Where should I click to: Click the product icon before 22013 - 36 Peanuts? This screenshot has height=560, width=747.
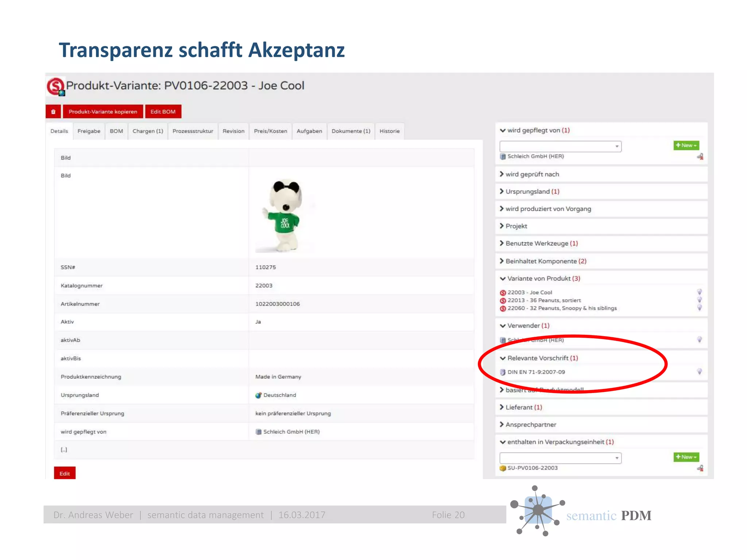point(503,300)
